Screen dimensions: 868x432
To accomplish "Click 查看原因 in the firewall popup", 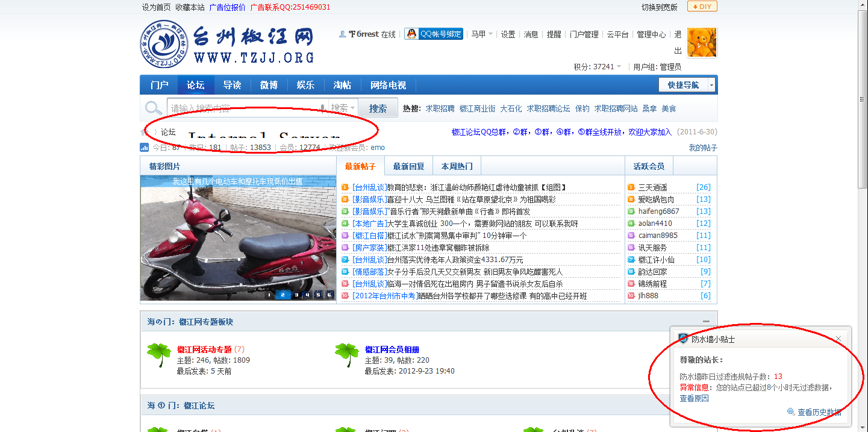I will pyautogui.click(x=694, y=398).
